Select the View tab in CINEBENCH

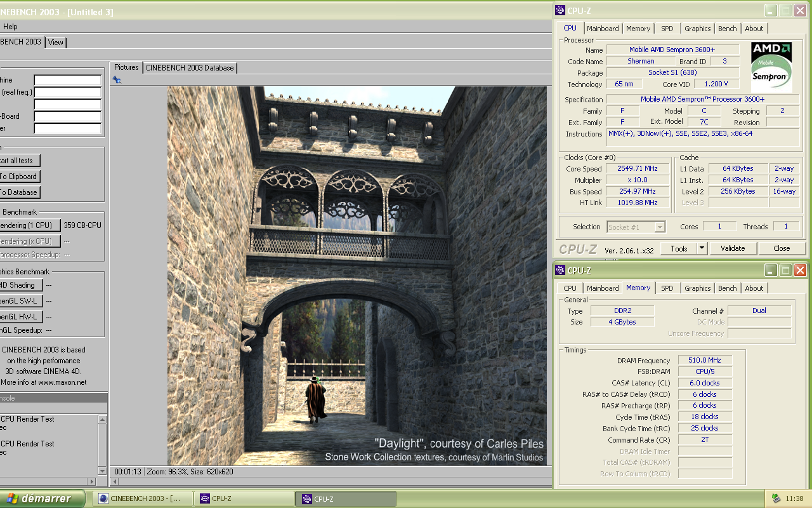56,43
